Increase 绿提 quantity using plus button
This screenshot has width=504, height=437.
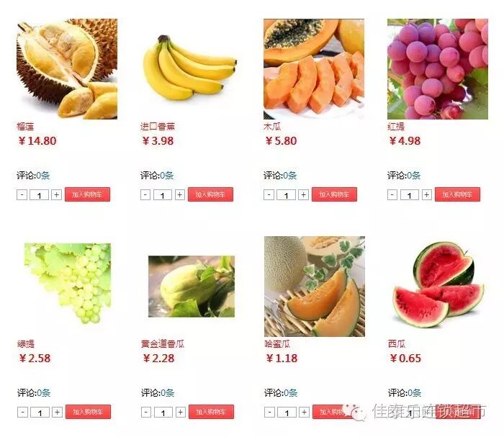pyautogui.click(x=57, y=413)
